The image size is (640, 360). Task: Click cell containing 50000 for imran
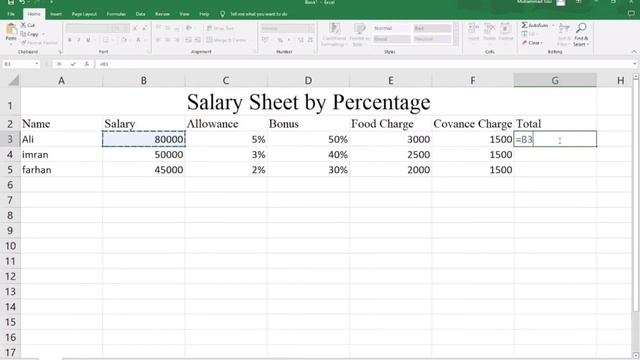144,155
